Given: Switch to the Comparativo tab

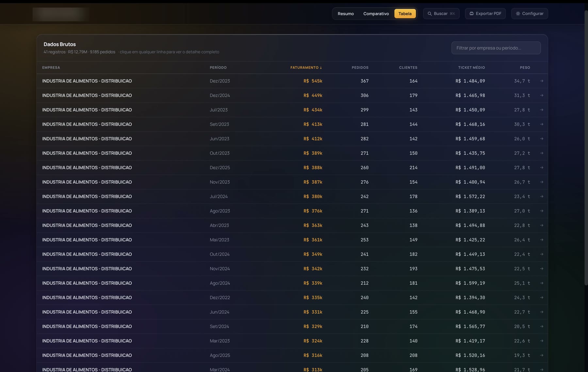Looking at the screenshot, I should 376,14.
